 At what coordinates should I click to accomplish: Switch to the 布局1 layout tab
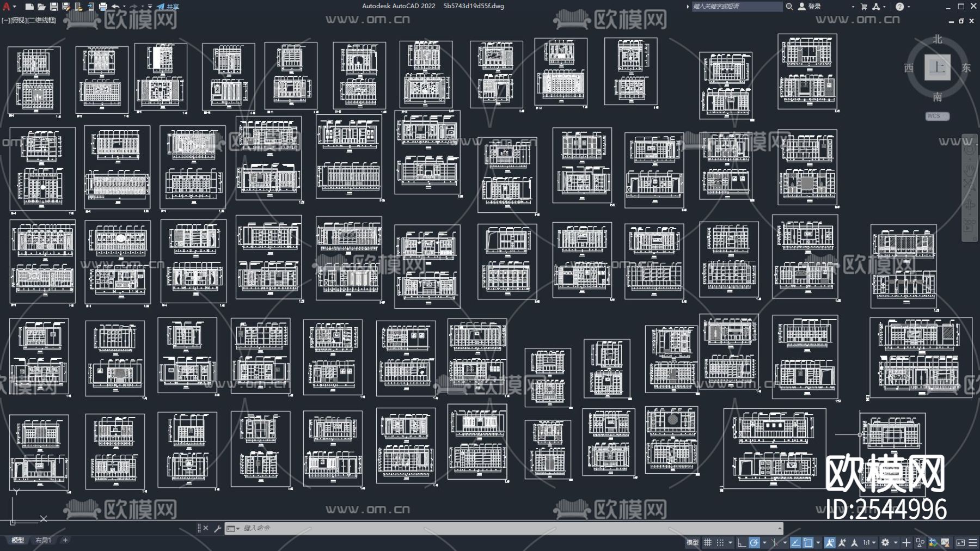pos(43,541)
